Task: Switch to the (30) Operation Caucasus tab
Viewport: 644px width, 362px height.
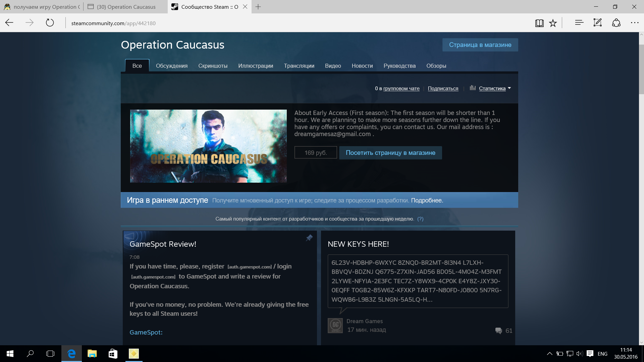Action: pyautogui.click(x=126, y=7)
